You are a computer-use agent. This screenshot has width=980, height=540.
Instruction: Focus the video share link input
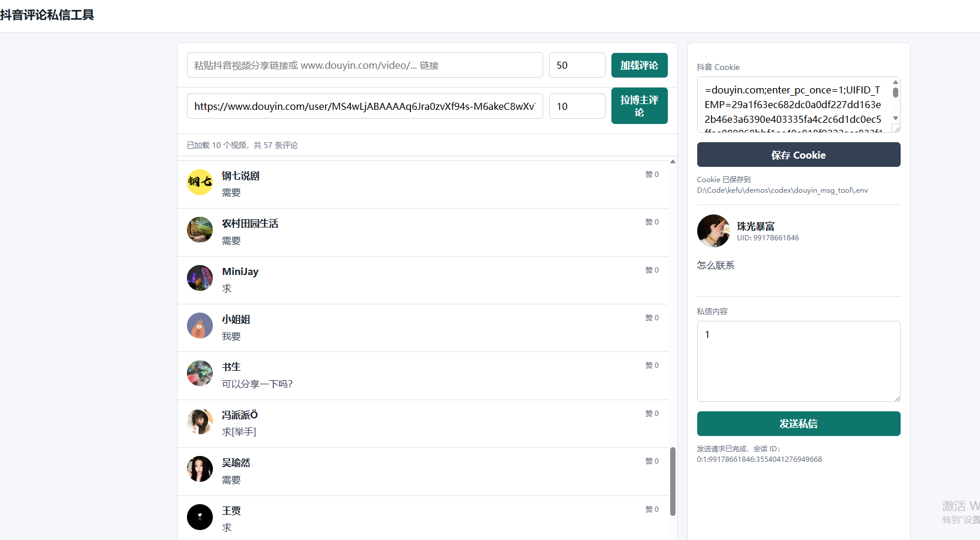click(x=365, y=65)
